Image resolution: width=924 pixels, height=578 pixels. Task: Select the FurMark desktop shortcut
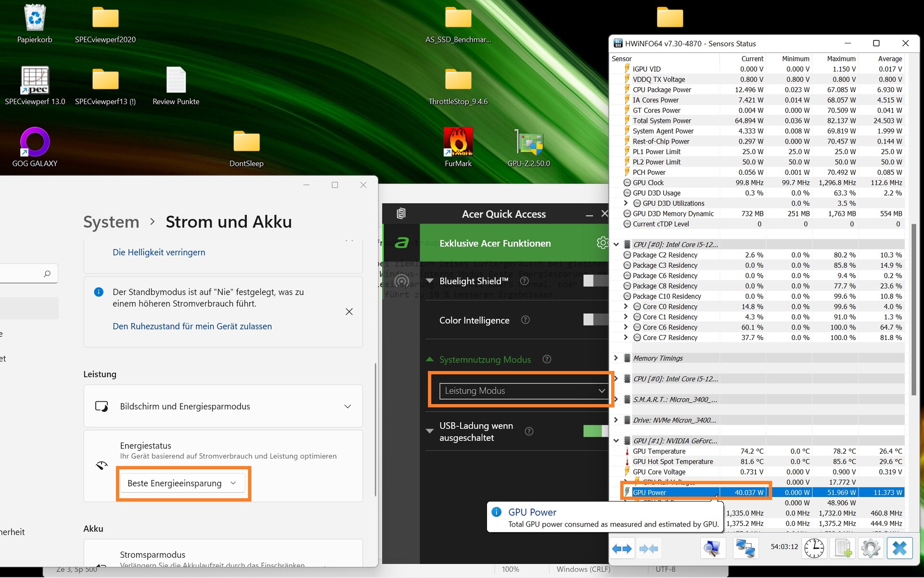(x=458, y=147)
